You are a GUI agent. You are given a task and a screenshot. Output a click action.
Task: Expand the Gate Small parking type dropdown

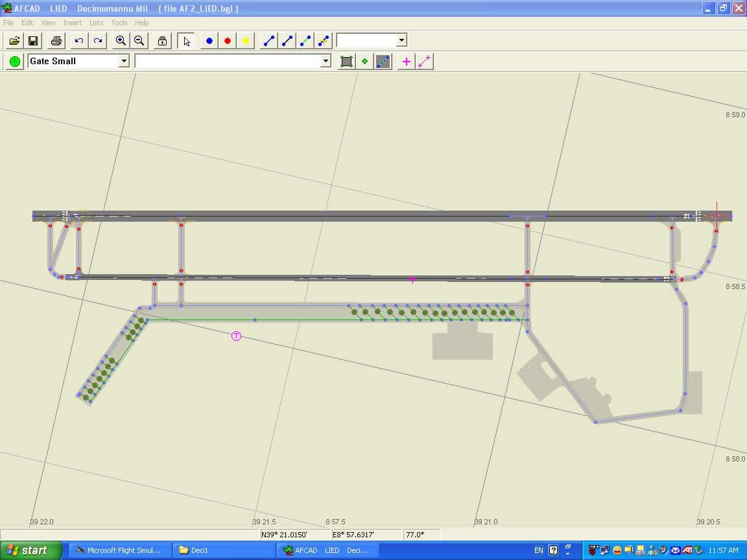[x=124, y=61]
